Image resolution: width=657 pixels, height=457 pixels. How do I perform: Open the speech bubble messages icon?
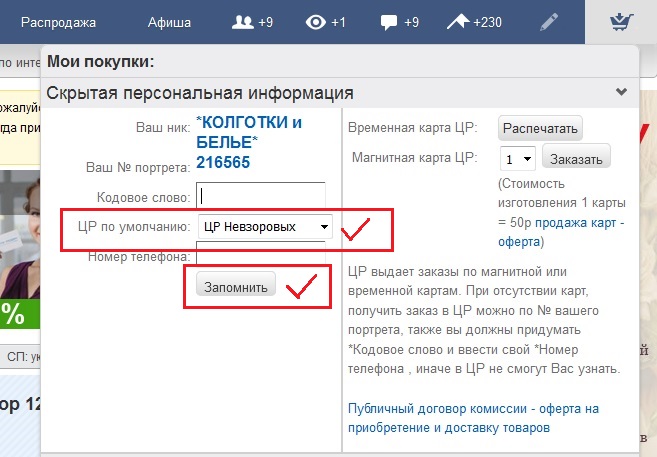click(x=389, y=22)
